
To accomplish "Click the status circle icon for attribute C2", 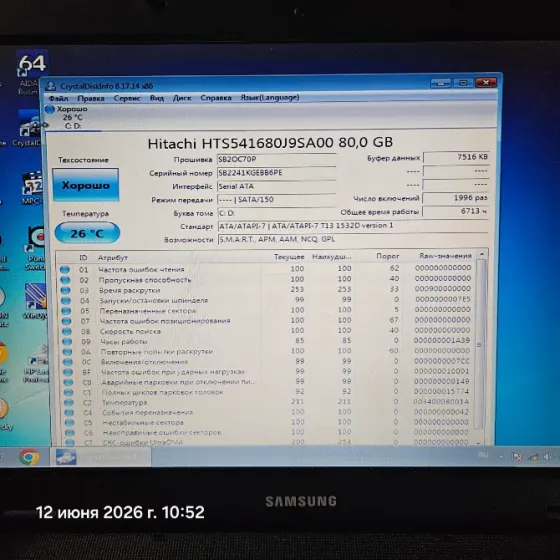I will [x=69, y=402].
